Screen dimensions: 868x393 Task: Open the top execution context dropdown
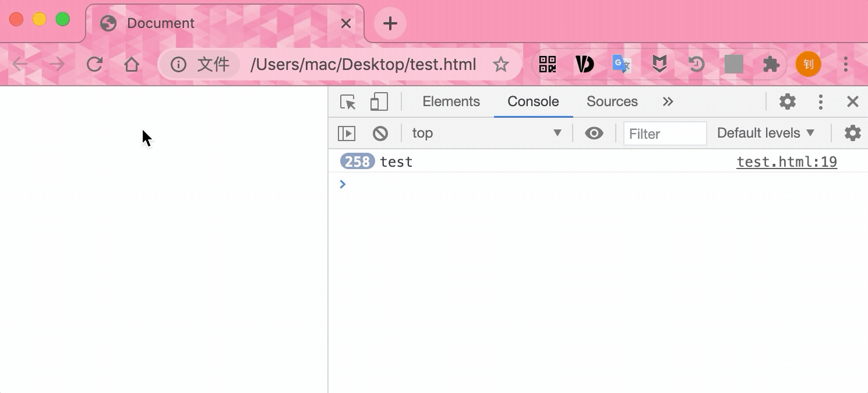486,133
